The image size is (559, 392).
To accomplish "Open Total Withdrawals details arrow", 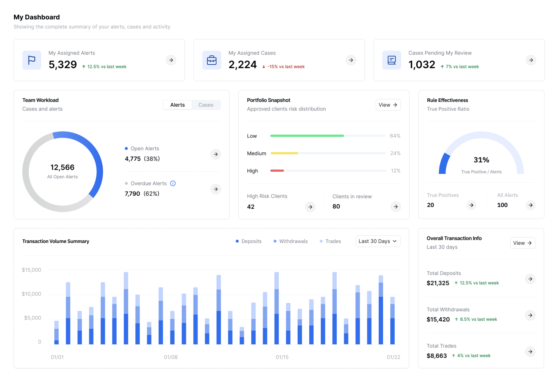I will point(530,315).
